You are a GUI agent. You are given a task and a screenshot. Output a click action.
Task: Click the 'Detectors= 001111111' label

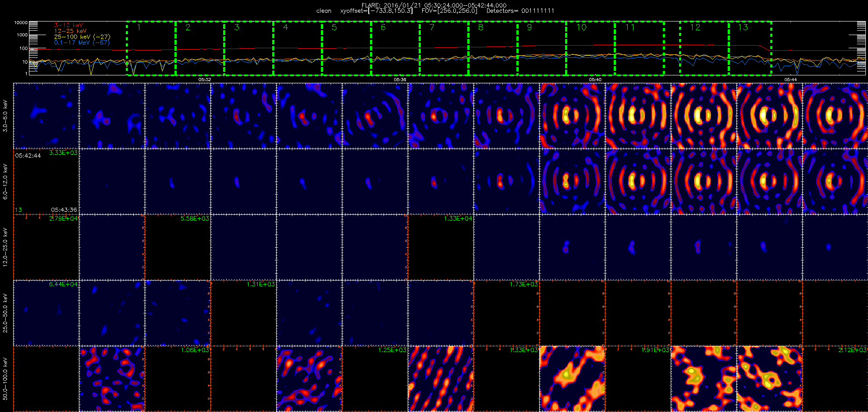pos(520,11)
